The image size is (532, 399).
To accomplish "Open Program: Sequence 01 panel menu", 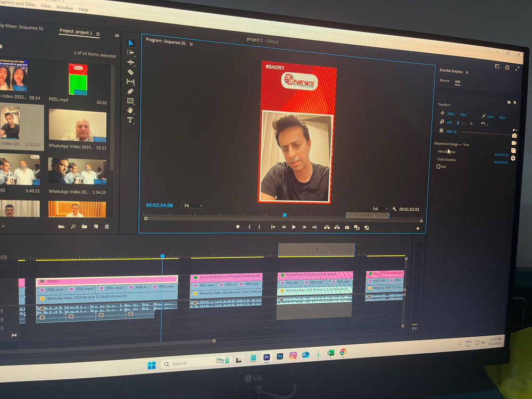I will (x=192, y=44).
